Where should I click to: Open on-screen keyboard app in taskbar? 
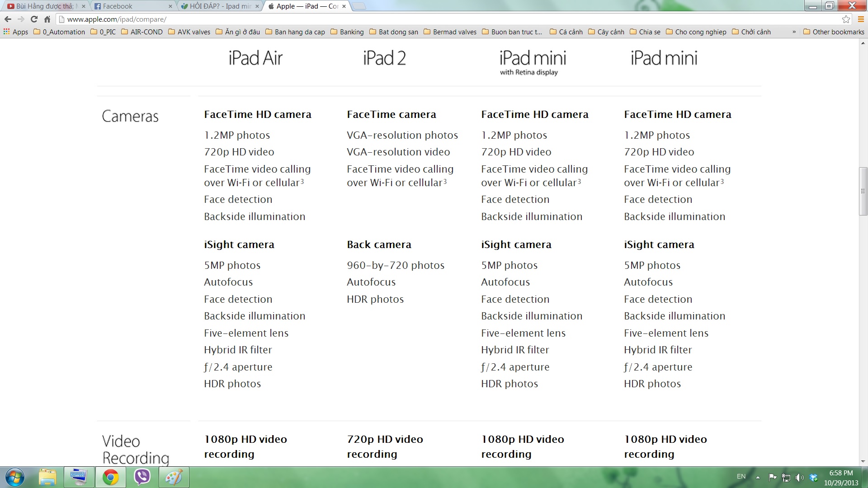(x=78, y=477)
